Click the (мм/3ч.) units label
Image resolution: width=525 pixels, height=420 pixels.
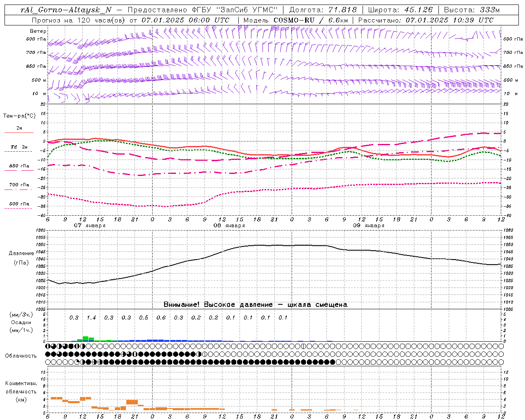[x=21, y=315]
